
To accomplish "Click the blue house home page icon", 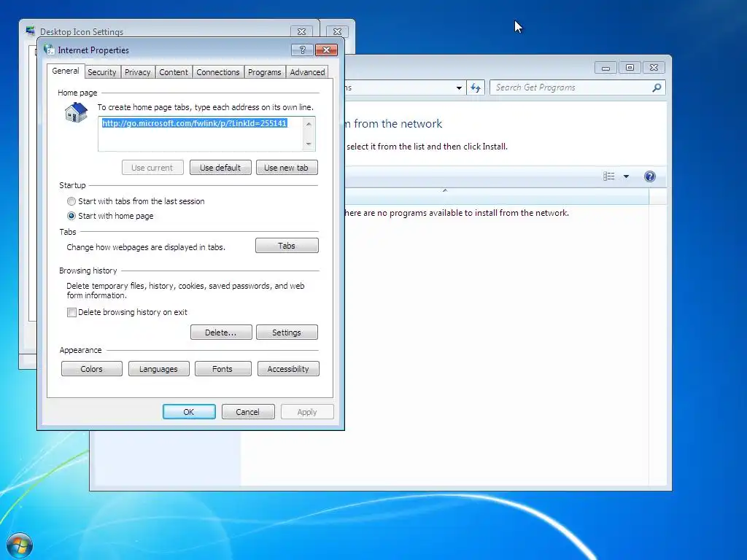I will point(76,113).
